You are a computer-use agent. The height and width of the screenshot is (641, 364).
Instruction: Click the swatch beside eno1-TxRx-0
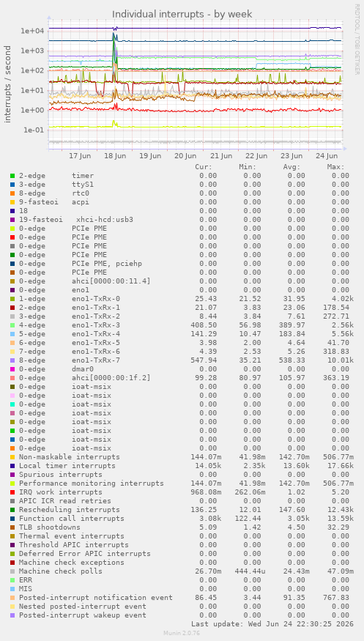[12, 298]
